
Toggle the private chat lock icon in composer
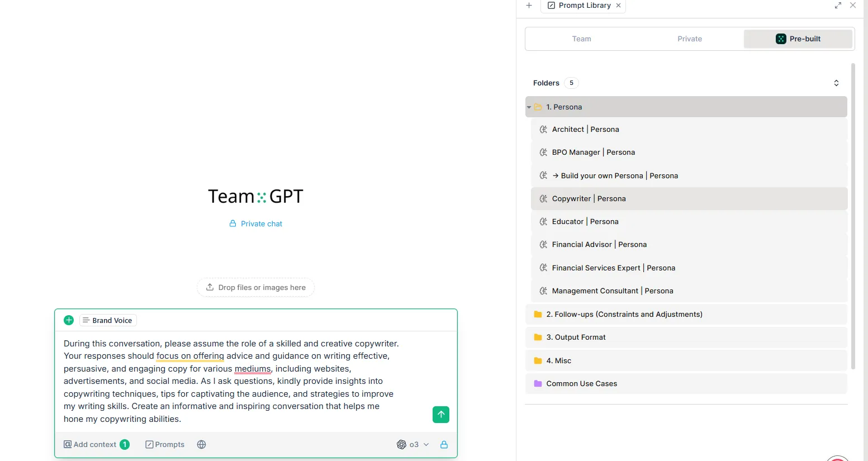444,445
